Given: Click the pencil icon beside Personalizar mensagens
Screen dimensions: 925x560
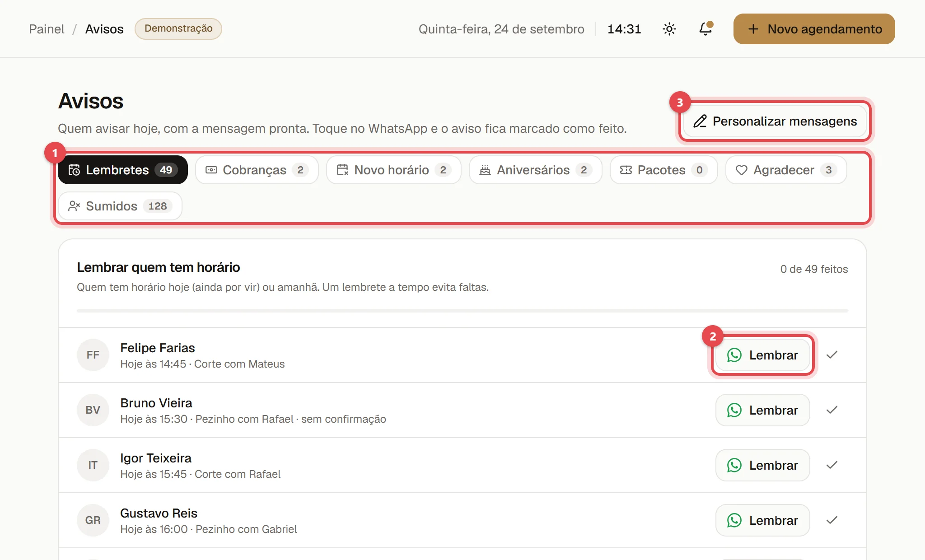Looking at the screenshot, I should coord(700,121).
